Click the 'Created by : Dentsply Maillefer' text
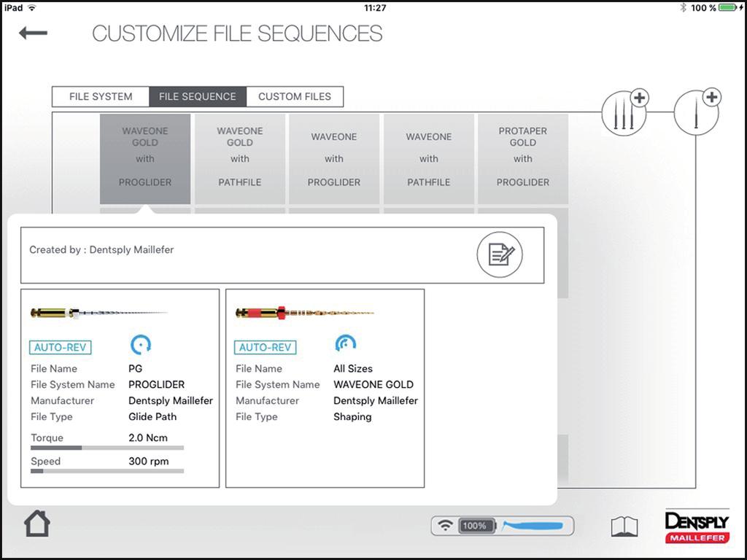The image size is (747, 560). (101, 249)
